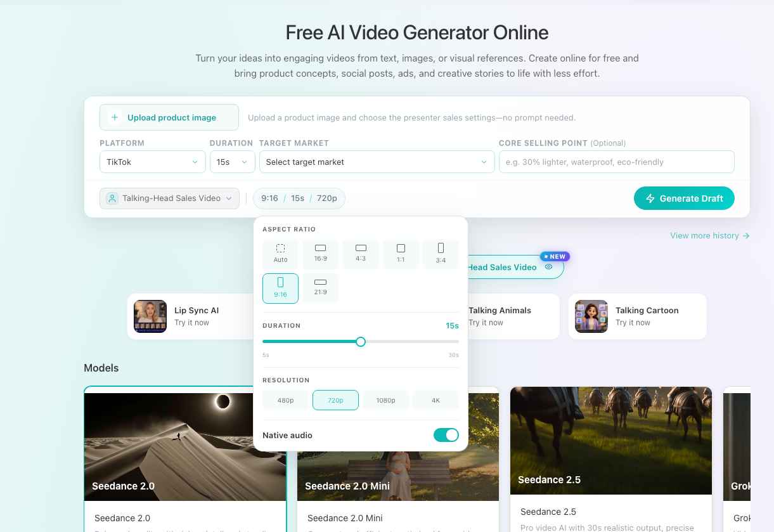Click the eye icon on Head Sales Video pill

pos(549,267)
